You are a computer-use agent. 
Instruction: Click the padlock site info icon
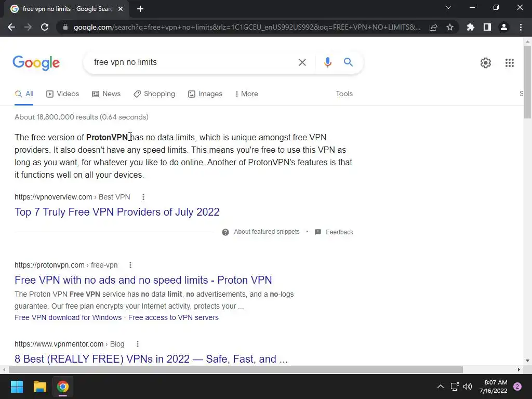click(65, 27)
